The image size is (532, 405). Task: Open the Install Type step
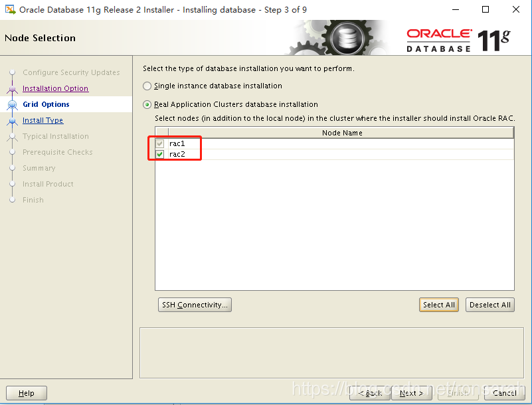[x=42, y=120]
